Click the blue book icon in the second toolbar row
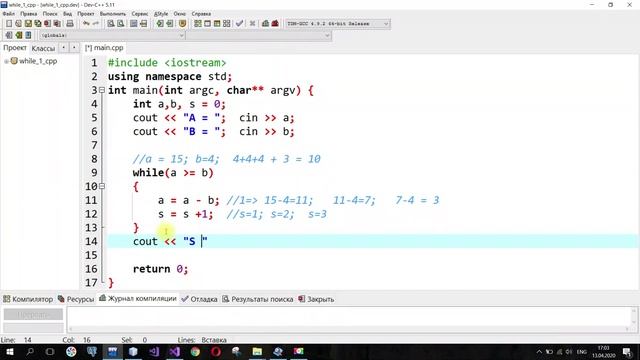This screenshot has width=640, height=360. pyautogui.click(x=28, y=36)
